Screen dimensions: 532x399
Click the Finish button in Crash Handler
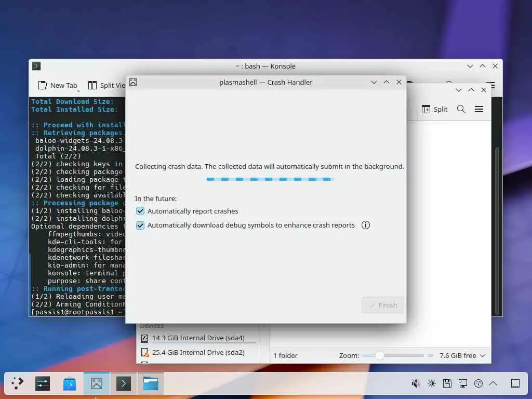383,305
